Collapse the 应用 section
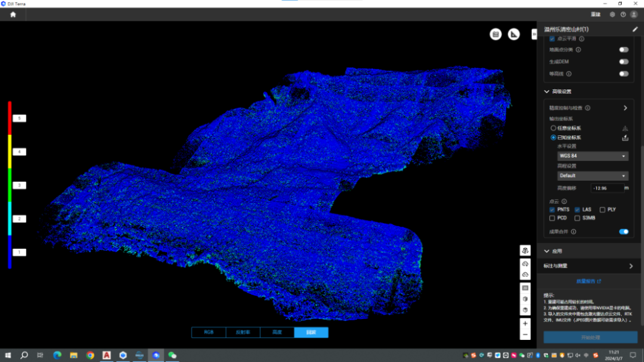This screenshot has width=644, height=362. [x=546, y=251]
